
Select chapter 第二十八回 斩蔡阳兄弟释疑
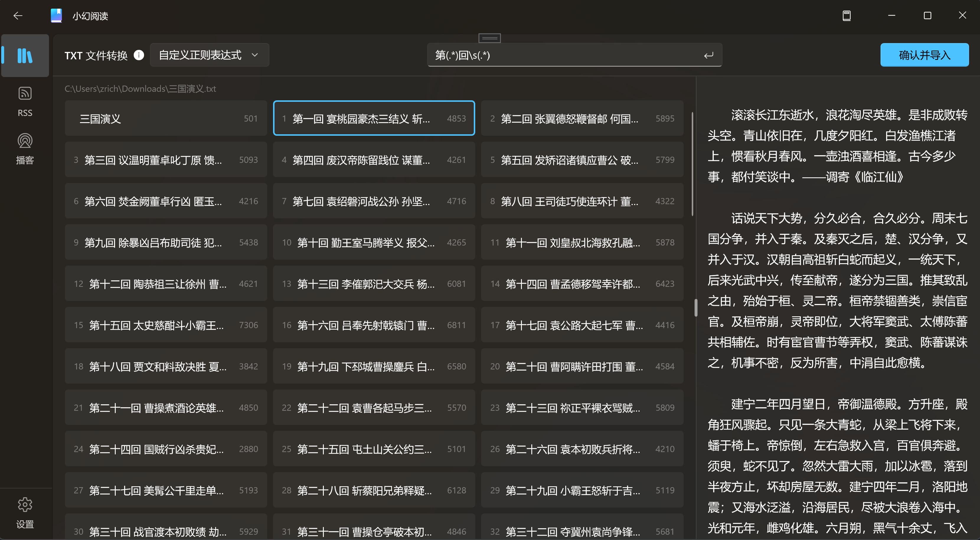pos(374,490)
